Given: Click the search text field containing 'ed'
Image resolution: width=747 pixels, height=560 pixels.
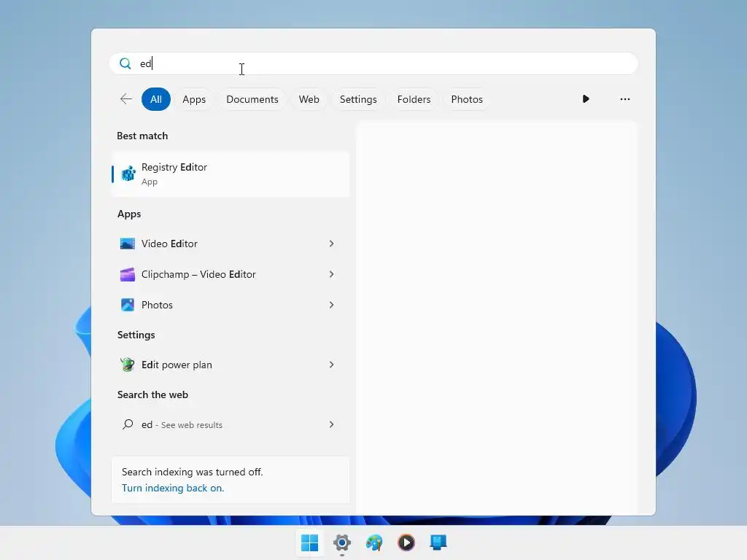Looking at the screenshot, I should 373,63.
